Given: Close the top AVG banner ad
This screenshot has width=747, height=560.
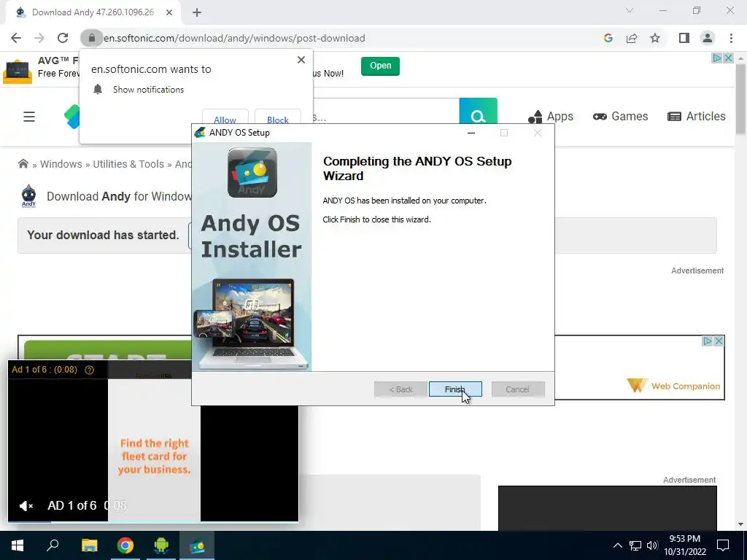Looking at the screenshot, I should [729, 58].
